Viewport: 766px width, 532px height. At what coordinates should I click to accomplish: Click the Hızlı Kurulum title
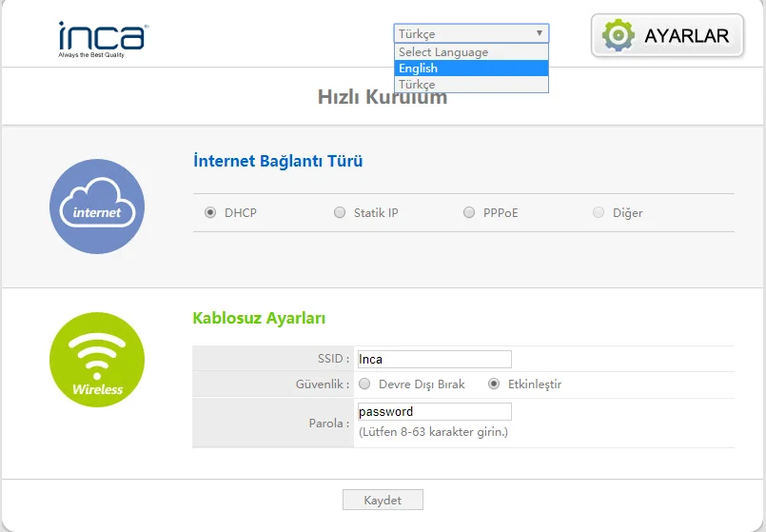(x=383, y=97)
